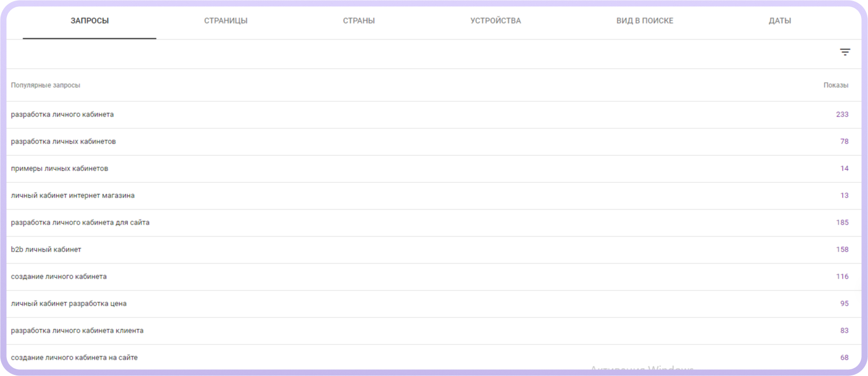The width and height of the screenshot is (868, 376).
Task: Open the b2b личный кабинет query
Action: pyautogui.click(x=42, y=249)
